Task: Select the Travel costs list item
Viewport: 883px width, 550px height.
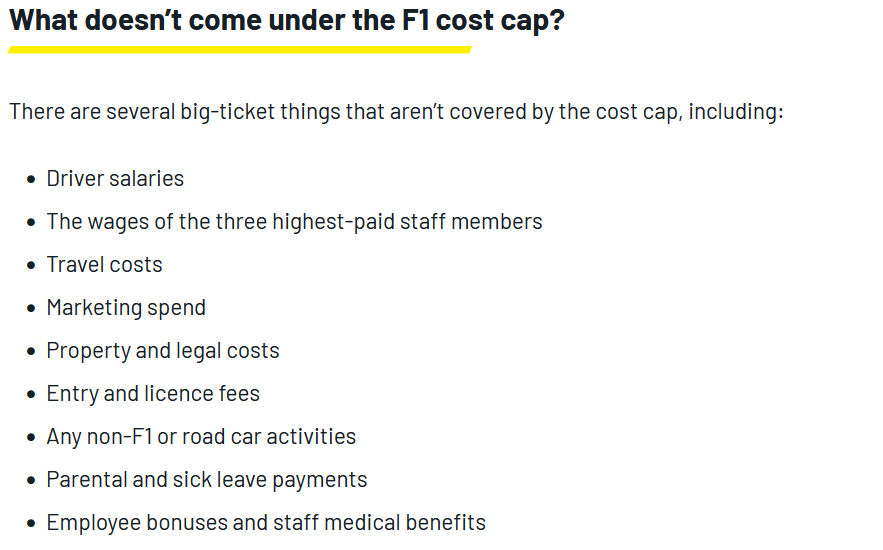Action: 104,265
